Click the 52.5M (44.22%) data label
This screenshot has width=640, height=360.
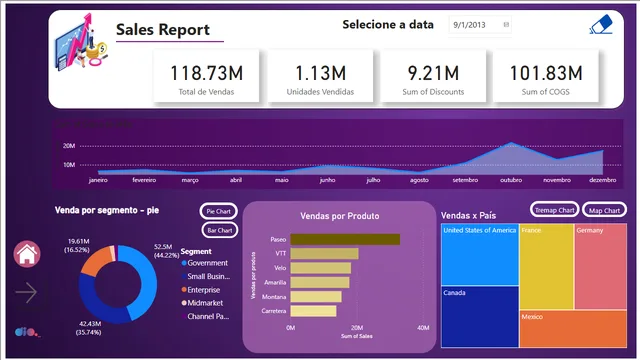[166, 251]
